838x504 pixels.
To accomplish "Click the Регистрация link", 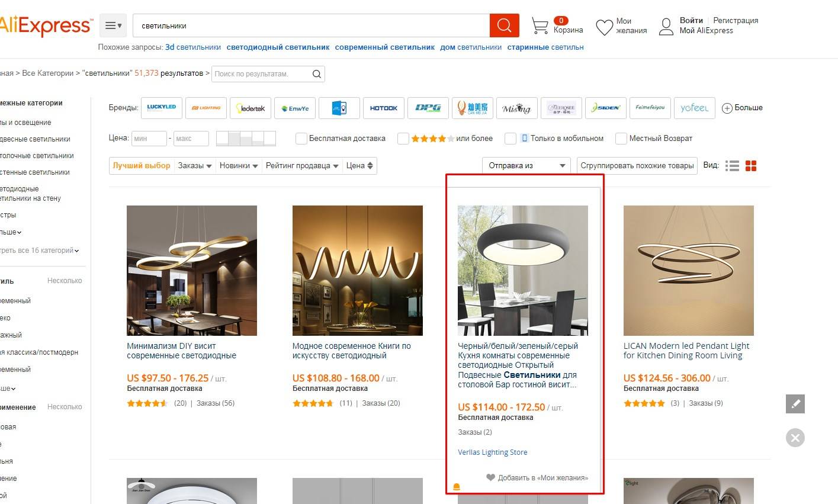I will pos(736,20).
